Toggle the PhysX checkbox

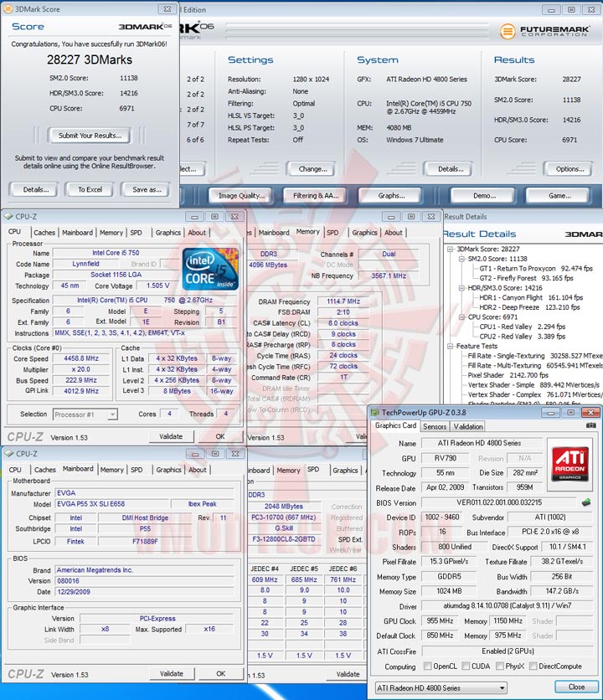(x=500, y=666)
